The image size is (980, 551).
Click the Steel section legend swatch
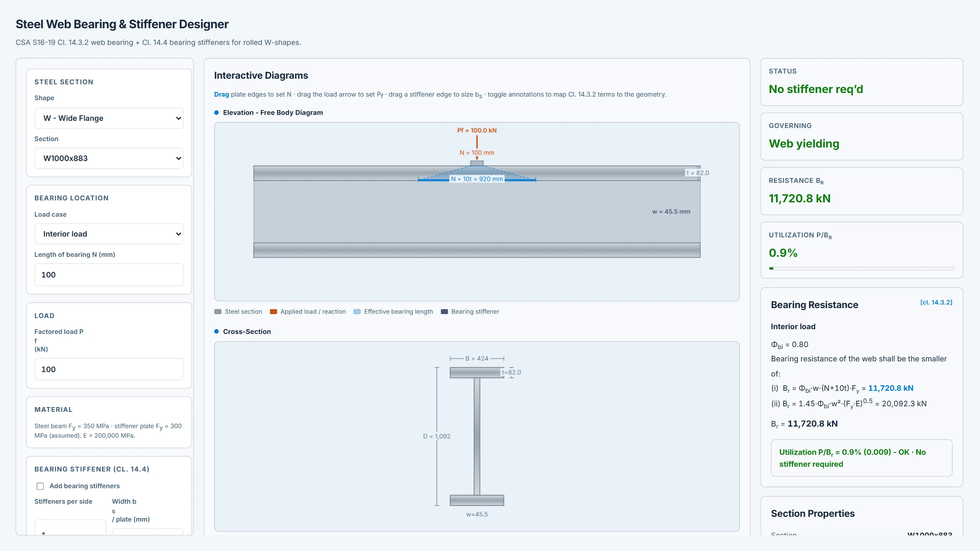(218, 312)
